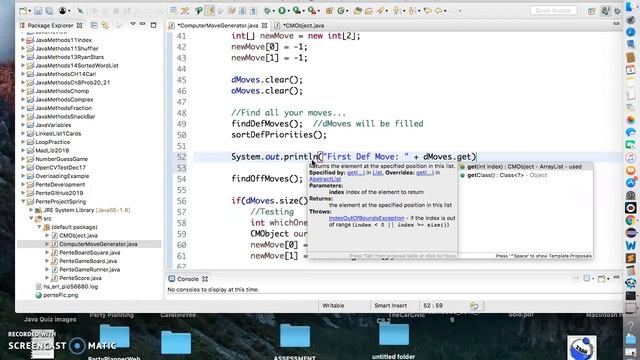This screenshot has width=640, height=360.
Task: Collapse the PenteProjectSpring project
Action: coord(23,202)
